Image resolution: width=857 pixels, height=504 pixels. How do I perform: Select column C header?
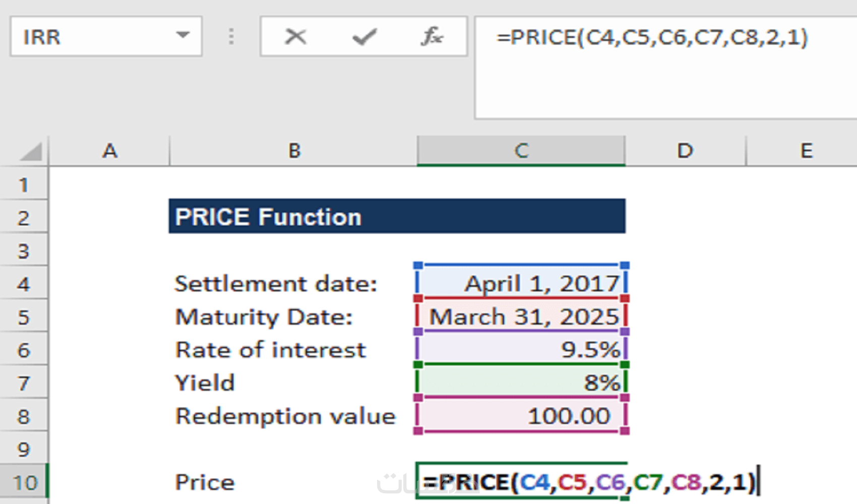(521, 151)
